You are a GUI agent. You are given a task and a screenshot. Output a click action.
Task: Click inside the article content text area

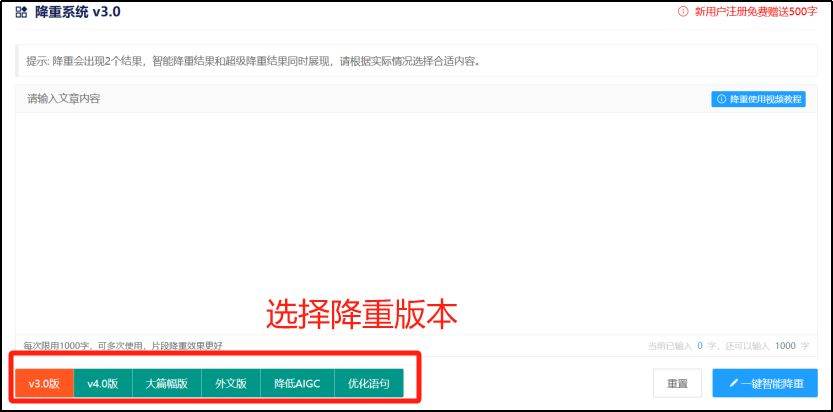(416, 223)
